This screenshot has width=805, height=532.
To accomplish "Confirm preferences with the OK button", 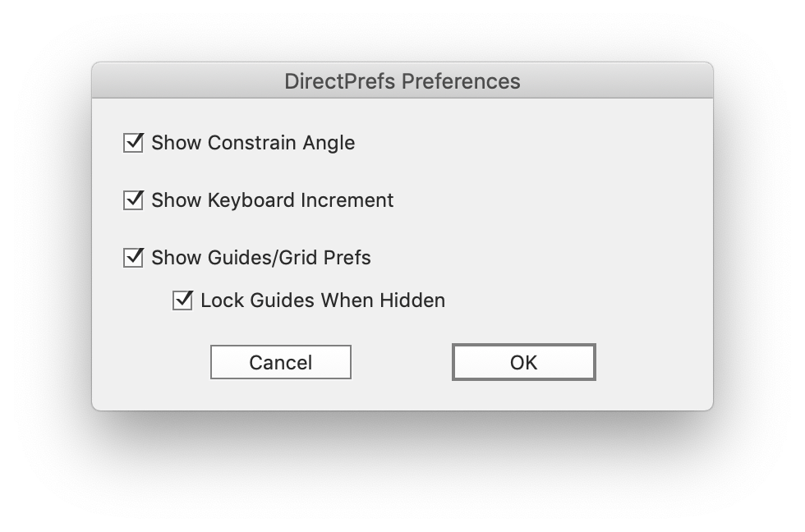I will (x=523, y=362).
